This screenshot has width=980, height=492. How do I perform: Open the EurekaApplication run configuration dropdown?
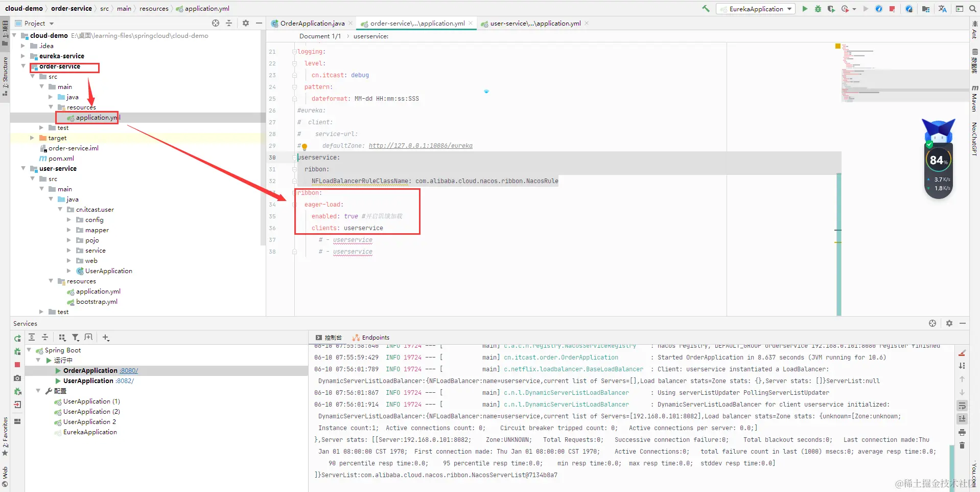pos(756,9)
